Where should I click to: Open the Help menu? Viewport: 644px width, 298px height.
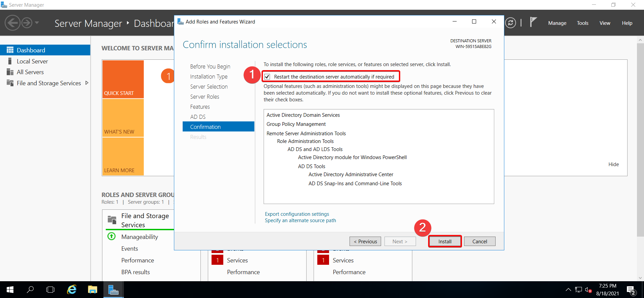click(x=627, y=23)
